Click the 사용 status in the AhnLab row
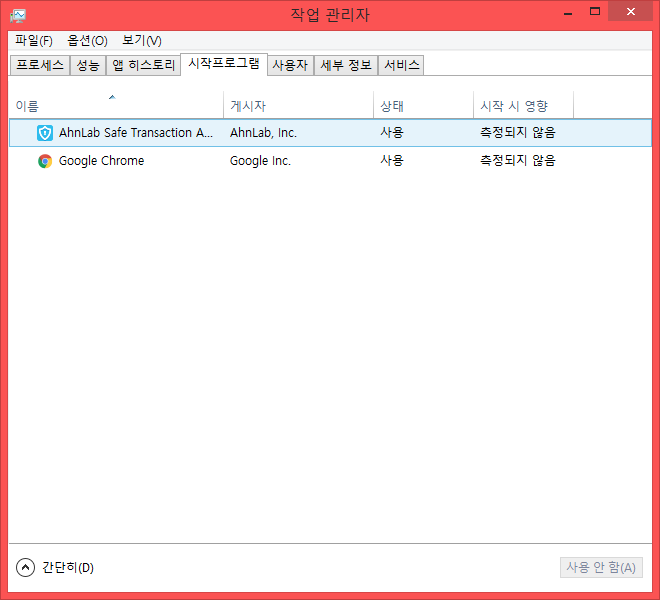The width and height of the screenshot is (660, 600). (392, 133)
